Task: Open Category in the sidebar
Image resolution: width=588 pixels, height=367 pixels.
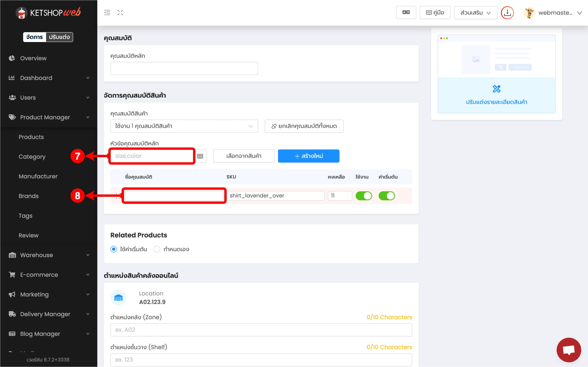Action: [x=32, y=157]
